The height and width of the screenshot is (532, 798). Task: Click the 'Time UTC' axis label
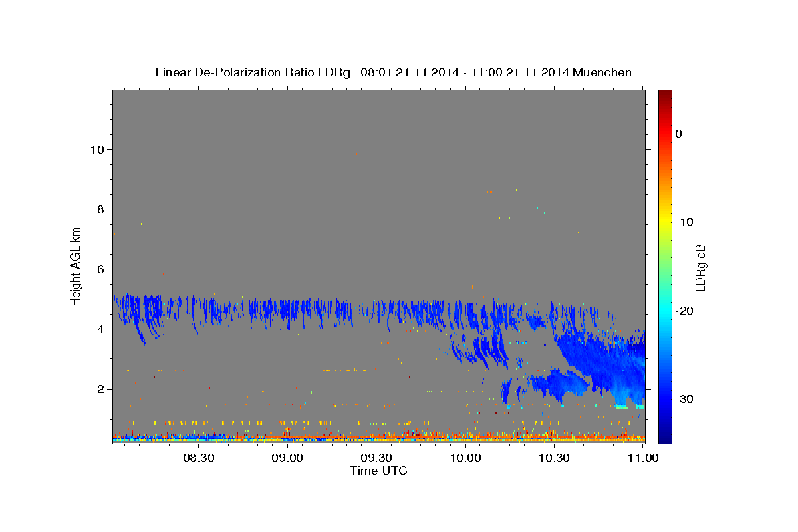(378, 471)
